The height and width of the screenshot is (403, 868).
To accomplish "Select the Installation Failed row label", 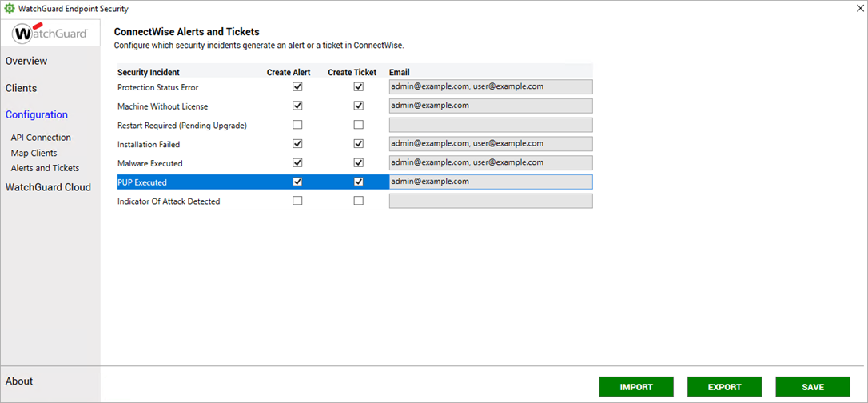I will 149,145.
